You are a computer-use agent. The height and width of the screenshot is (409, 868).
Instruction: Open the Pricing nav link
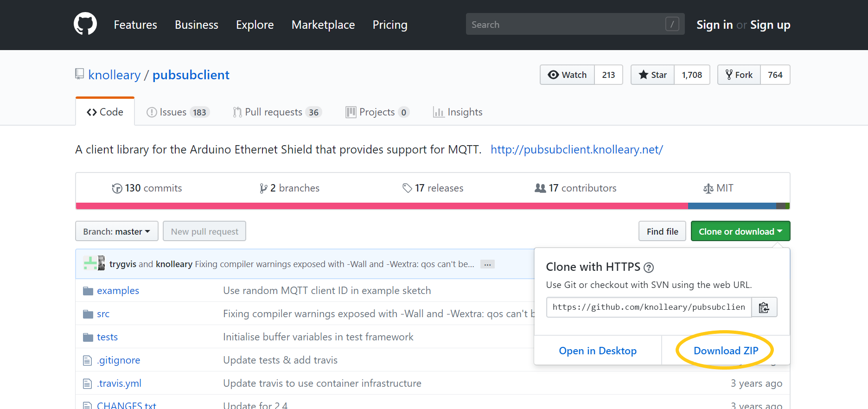(x=390, y=25)
